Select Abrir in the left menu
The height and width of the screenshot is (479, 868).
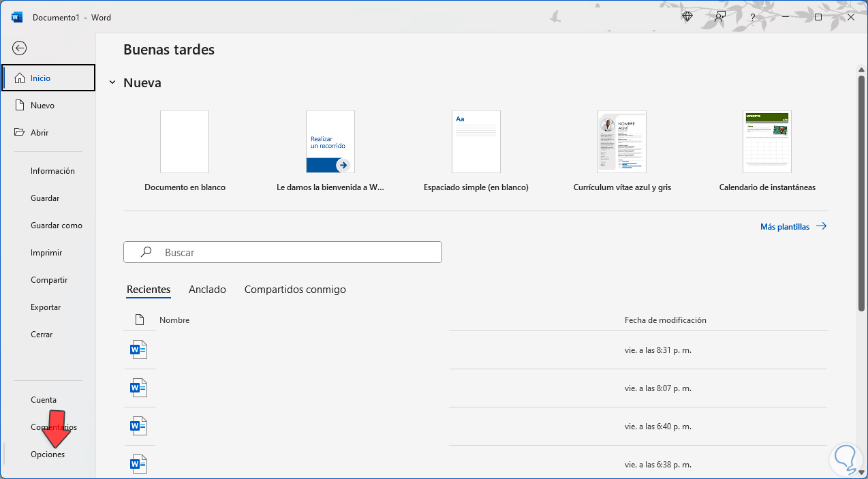tap(40, 133)
